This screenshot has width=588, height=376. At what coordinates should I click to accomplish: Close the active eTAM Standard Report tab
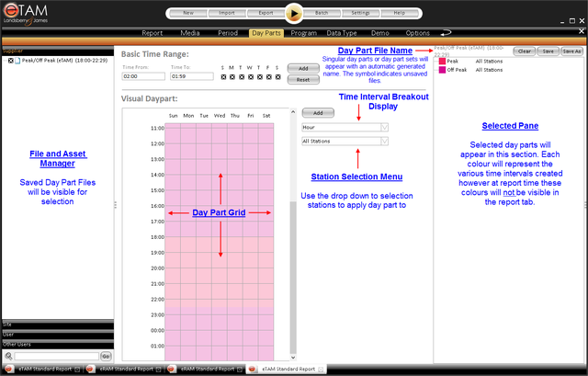point(321,370)
